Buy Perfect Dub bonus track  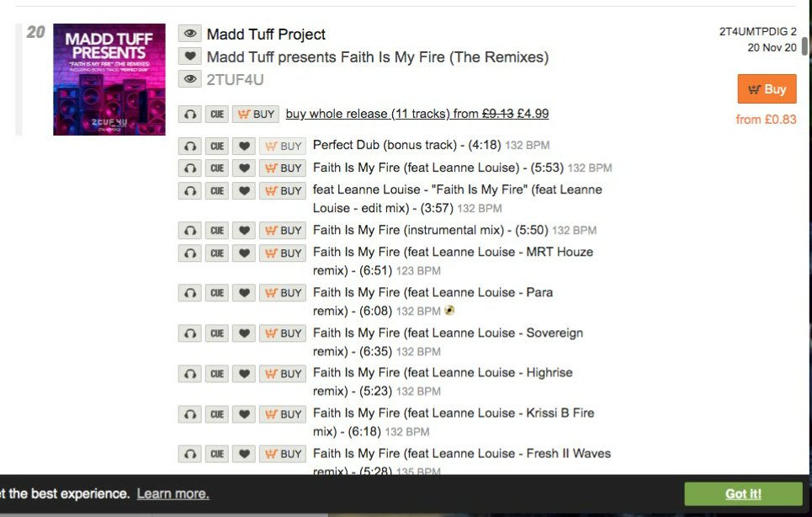[x=283, y=146]
